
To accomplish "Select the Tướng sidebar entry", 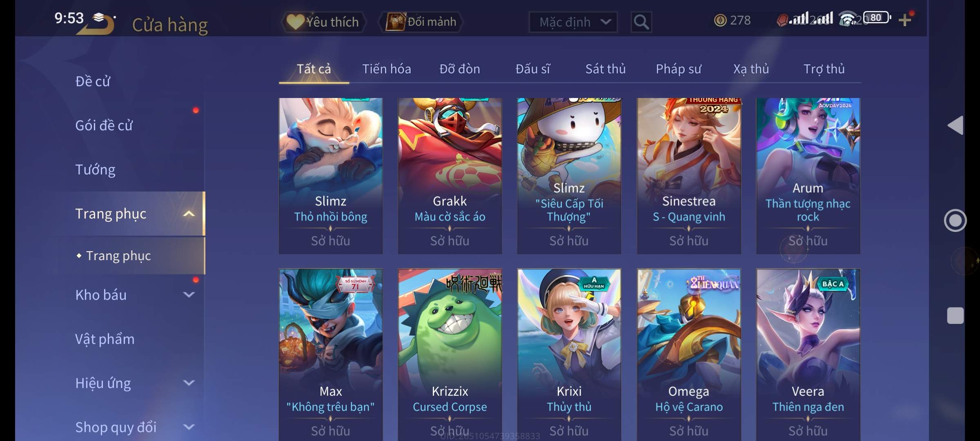I will point(95,169).
